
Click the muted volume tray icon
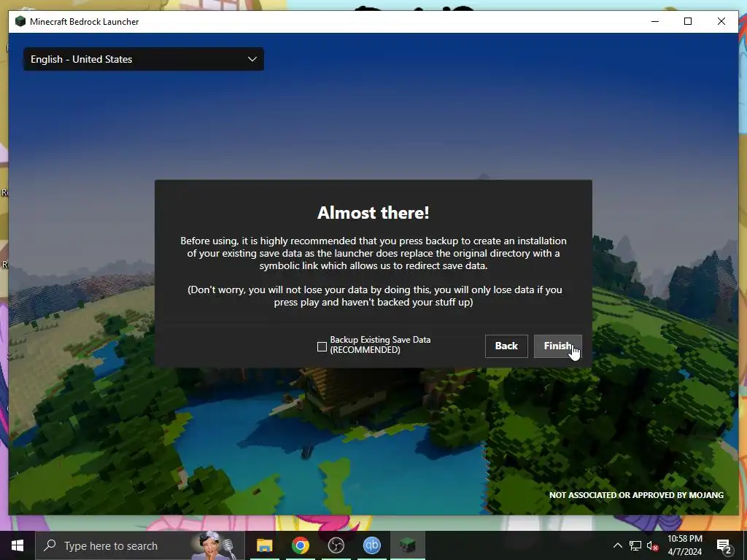point(652,545)
